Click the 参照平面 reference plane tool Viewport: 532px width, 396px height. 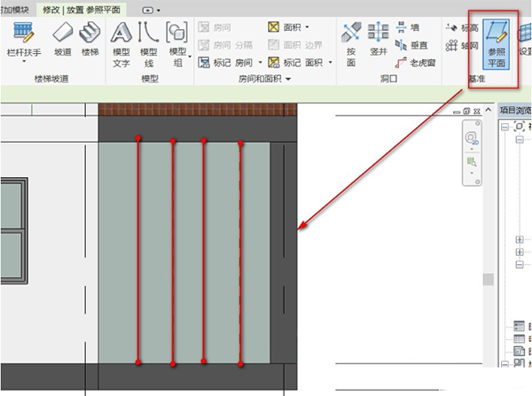pyautogui.click(x=497, y=44)
